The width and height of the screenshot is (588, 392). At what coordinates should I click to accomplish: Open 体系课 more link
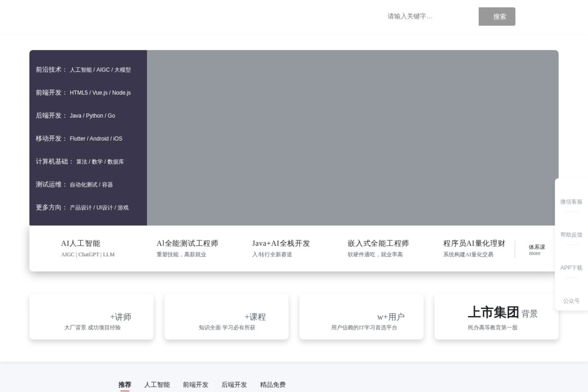tap(537, 250)
